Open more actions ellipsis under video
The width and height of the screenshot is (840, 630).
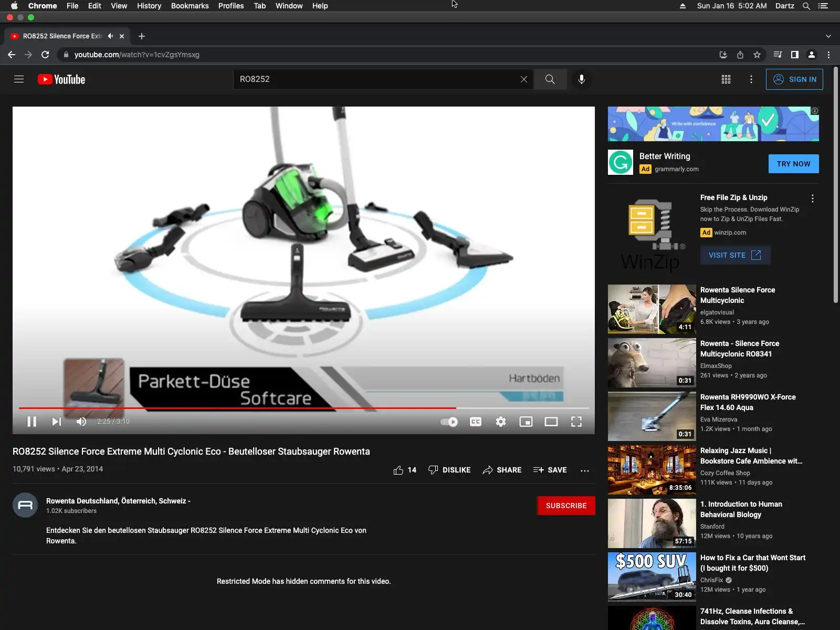point(585,470)
